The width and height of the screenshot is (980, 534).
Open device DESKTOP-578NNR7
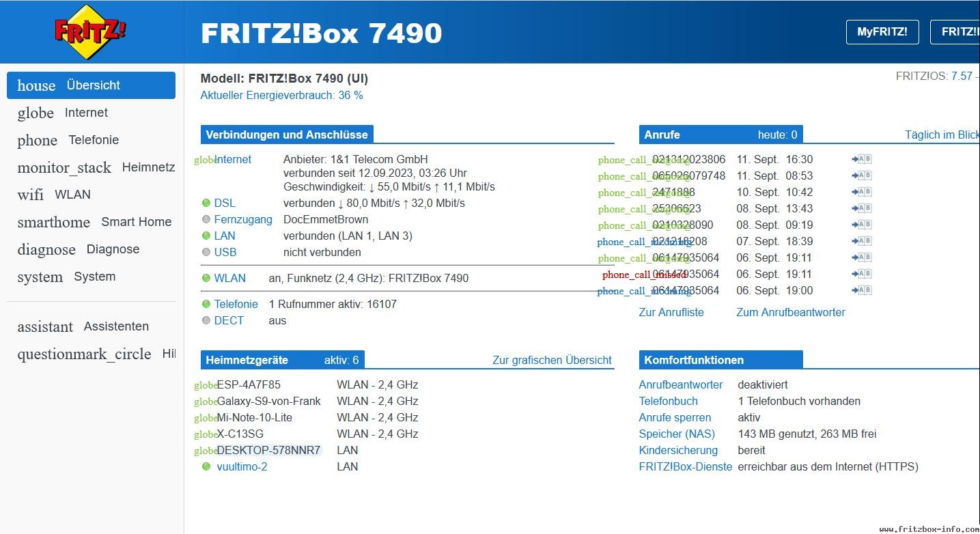(x=268, y=450)
